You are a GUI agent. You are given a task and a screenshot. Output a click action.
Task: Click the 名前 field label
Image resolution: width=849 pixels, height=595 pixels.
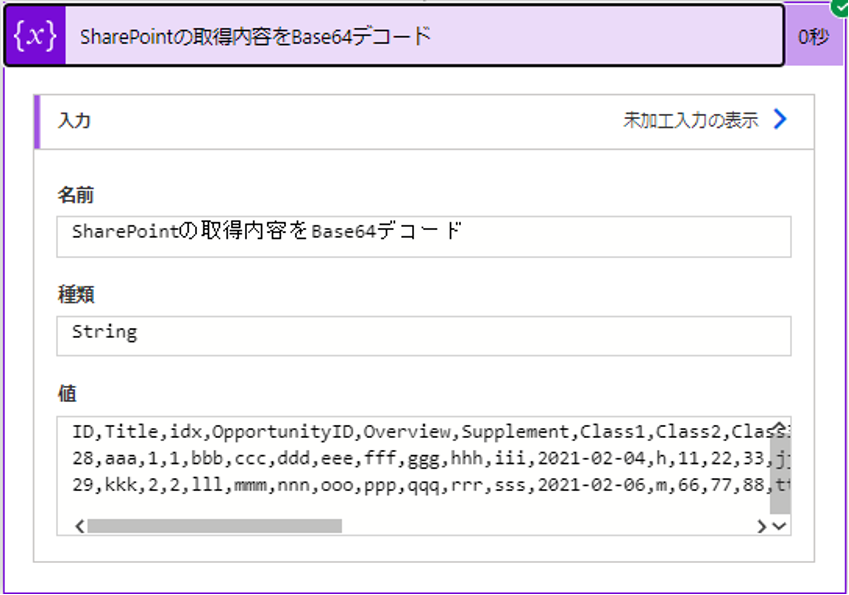(x=76, y=195)
